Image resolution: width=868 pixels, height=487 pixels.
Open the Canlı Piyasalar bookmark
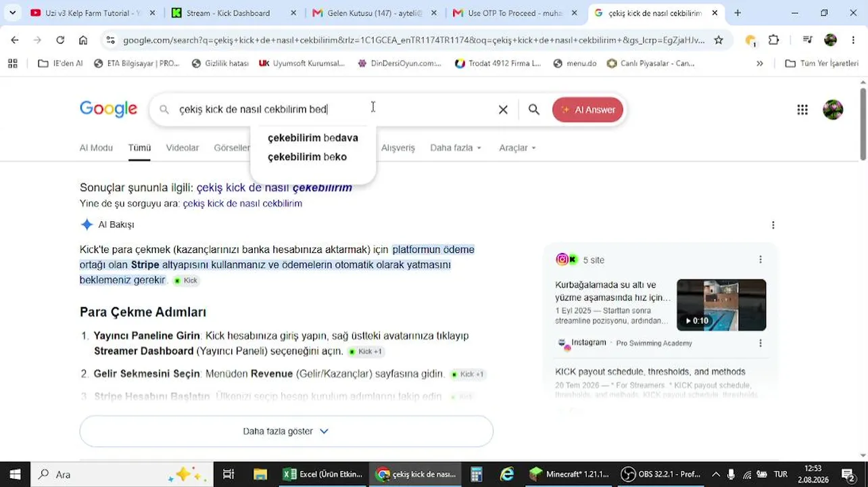[650, 63]
